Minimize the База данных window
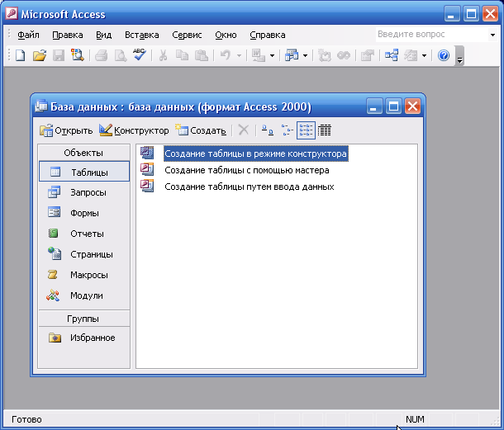Screen dimensions: 504x430 [x=373, y=106]
